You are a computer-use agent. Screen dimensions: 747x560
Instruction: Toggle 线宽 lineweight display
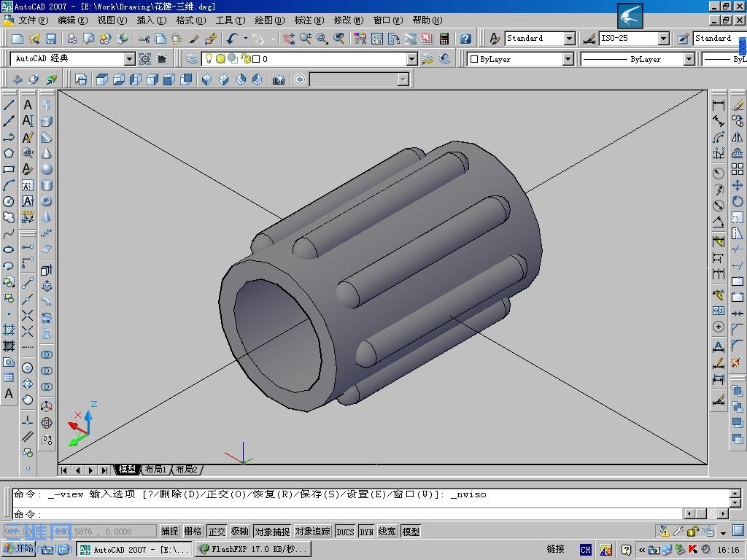pyautogui.click(x=387, y=532)
